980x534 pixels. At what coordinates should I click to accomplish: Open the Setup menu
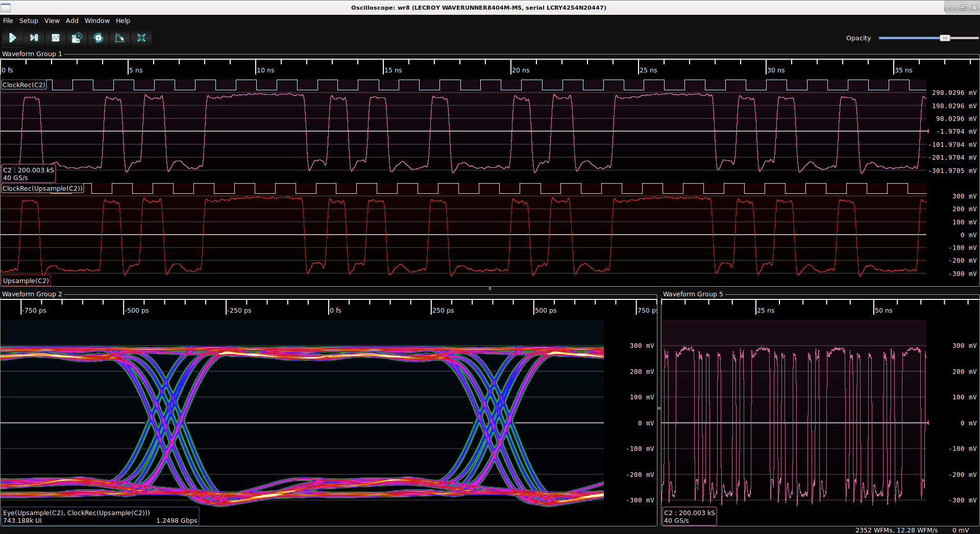coord(29,21)
